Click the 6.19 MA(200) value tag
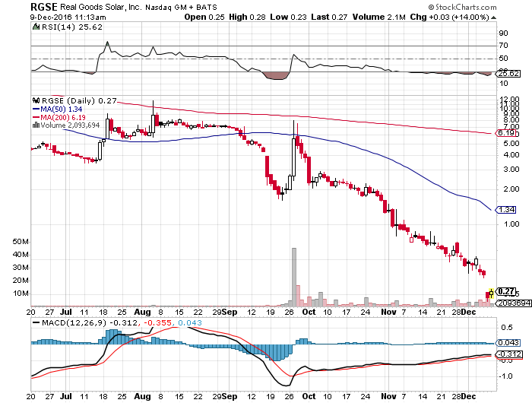This screenshot has height=403, width=532. coord(507,133)
